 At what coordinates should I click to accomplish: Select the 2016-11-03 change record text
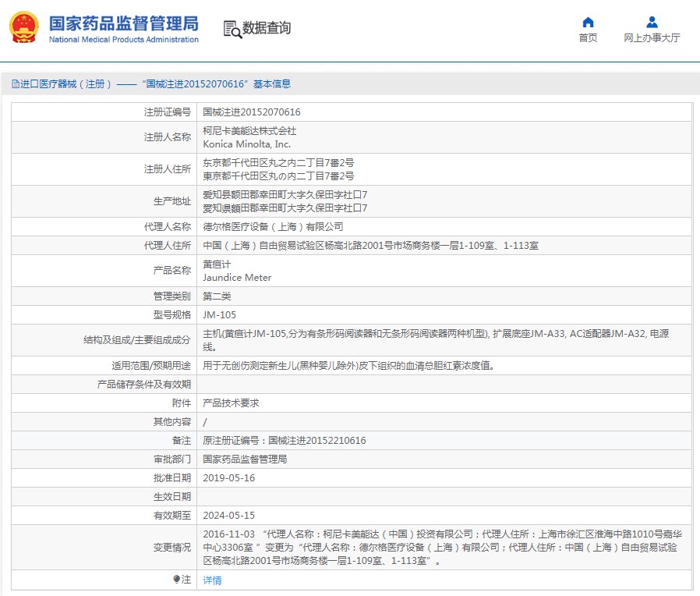(x=443, y=548)
